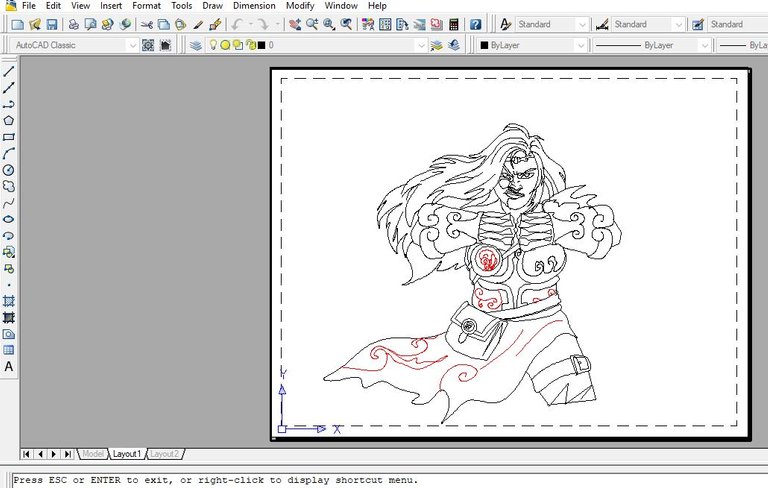Click the Open file icon
Viewport: 768px width, 488px height.
click(35, 24)
